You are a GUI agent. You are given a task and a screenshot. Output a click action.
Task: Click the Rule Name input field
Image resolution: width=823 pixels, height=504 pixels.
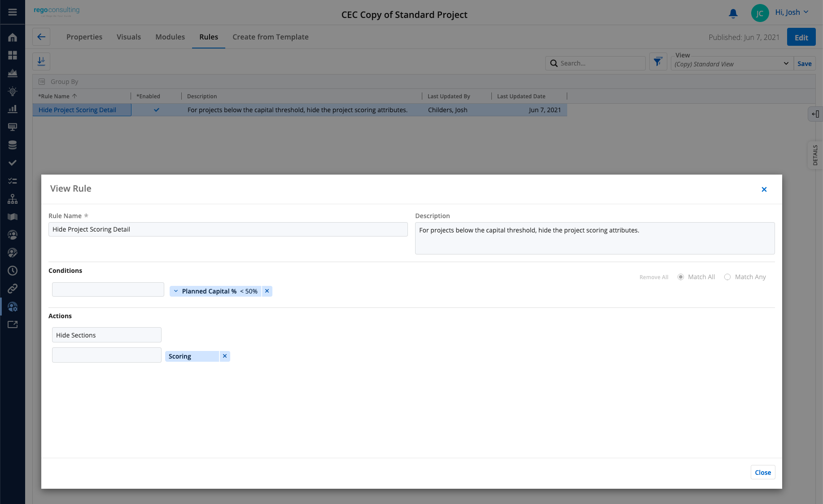[228, 229]
